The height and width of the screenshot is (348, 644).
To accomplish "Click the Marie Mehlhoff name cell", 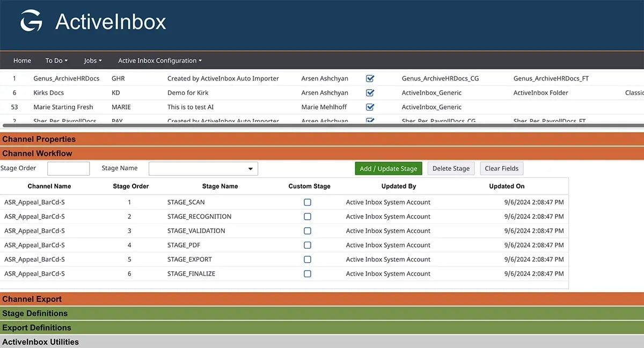I will [x=325, y=107].
